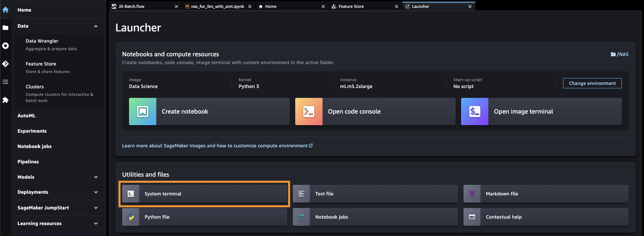Click the System terminal icon
This screenshot has width=644, height=236.
click(131, 194)
